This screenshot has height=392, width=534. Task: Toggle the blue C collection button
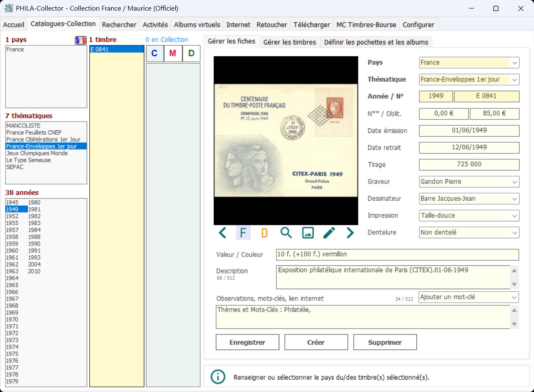pyautogui.click(x=154, y=54)
